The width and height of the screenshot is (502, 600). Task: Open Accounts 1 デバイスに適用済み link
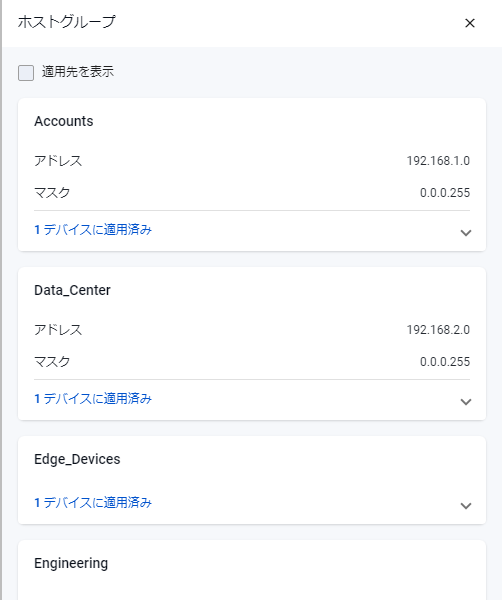click(x=93, y=230)
